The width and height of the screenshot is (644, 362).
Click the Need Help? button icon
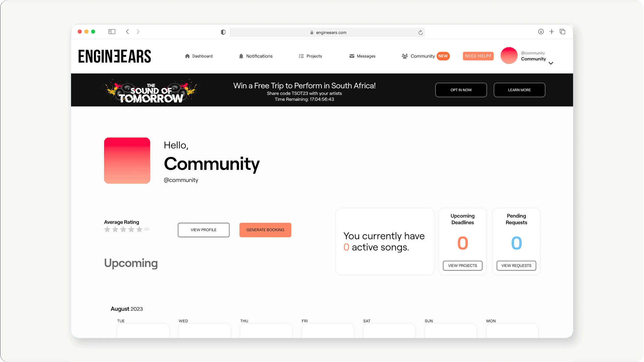click(x=478, y=56)
